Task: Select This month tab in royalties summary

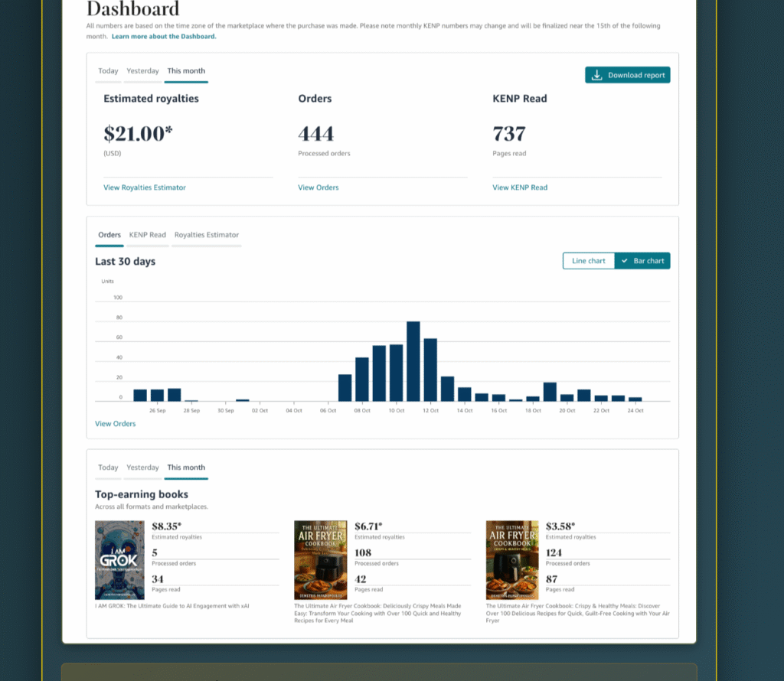Action: (186, 71)
